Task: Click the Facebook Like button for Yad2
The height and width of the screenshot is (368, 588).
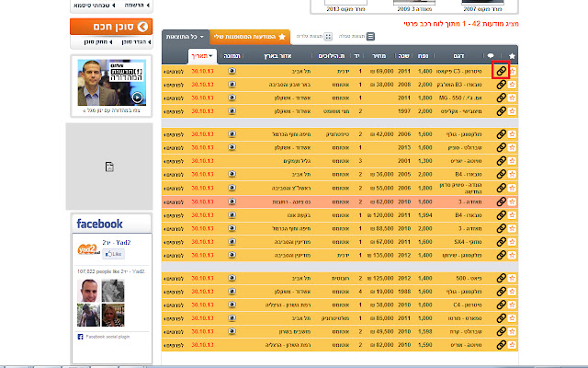Action: (x=113, y=254)
